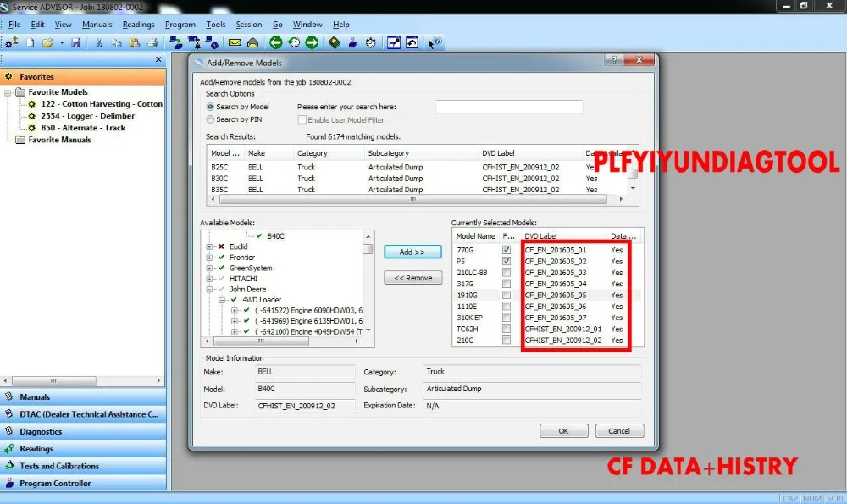
Task: Click the Print toolbar icon
Action: (x=152, y=42)
